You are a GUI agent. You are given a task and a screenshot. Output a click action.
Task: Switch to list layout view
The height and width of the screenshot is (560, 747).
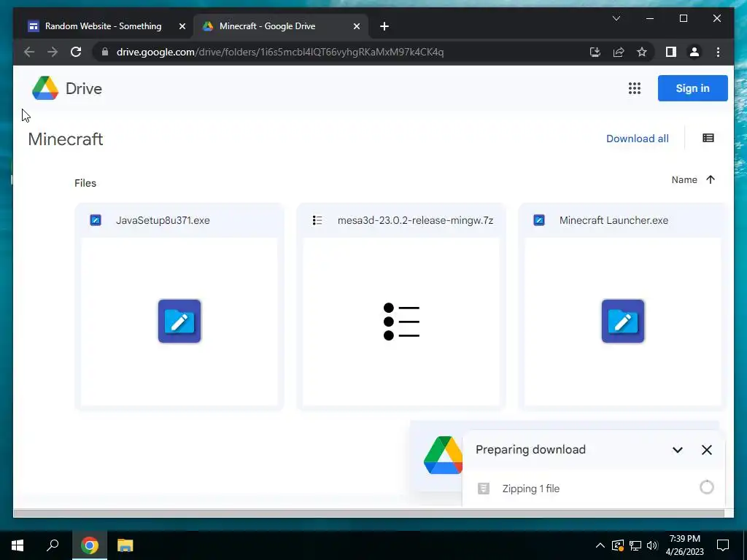pyautogui.click(x=708, y=138)
